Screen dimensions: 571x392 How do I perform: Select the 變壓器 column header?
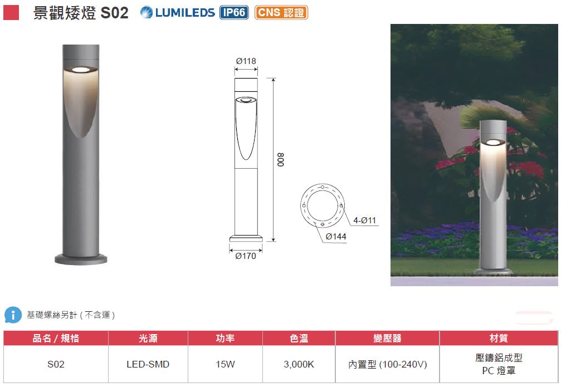pos(387,338)
